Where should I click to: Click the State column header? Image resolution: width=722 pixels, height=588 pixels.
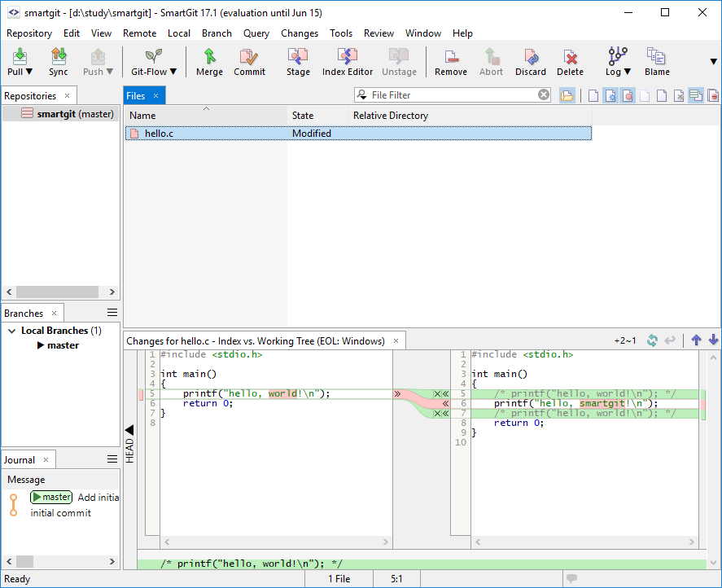click(x=317, y=116)
